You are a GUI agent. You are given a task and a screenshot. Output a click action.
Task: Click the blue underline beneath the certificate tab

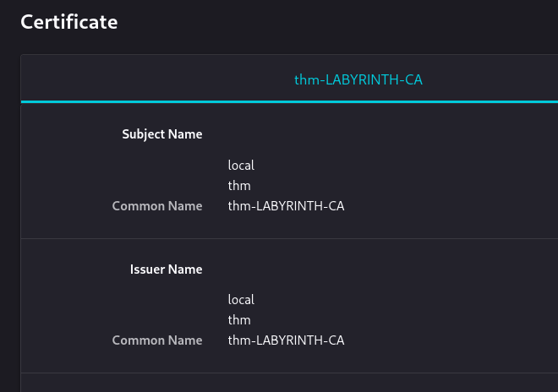point(289,101)
